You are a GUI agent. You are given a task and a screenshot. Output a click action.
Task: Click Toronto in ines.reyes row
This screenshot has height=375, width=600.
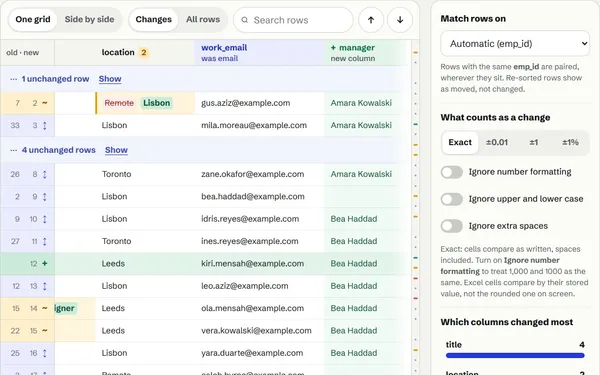click(x=117, y=241)
